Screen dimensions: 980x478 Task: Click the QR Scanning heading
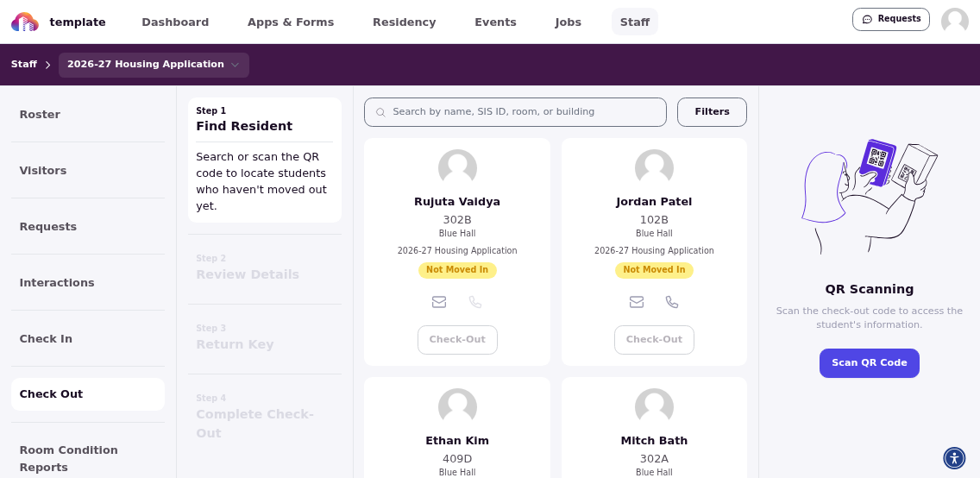870,289
